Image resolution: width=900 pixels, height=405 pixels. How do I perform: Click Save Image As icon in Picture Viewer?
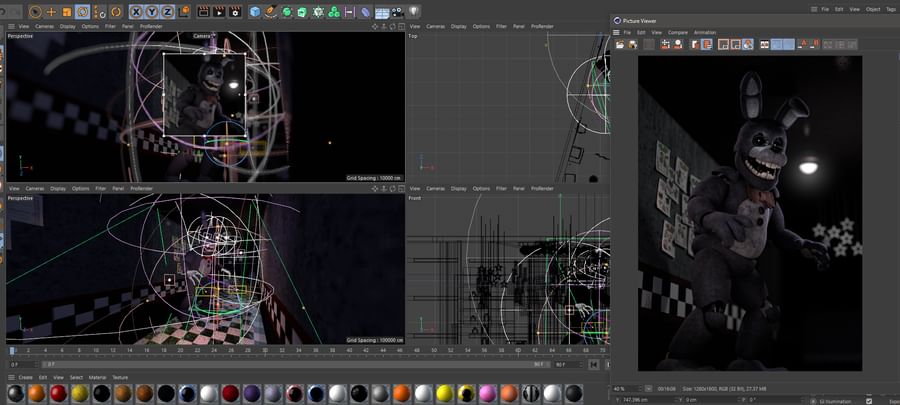[x=633, y=44]
